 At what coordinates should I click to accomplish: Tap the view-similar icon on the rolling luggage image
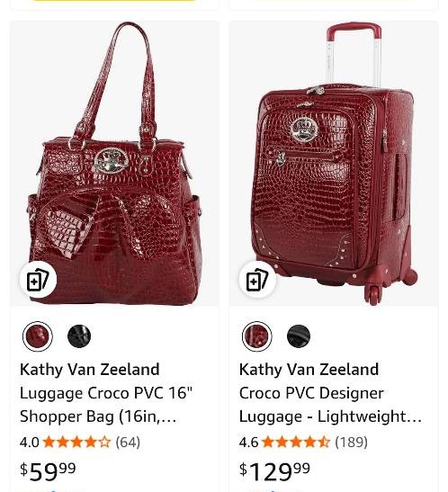click(257, 280)
